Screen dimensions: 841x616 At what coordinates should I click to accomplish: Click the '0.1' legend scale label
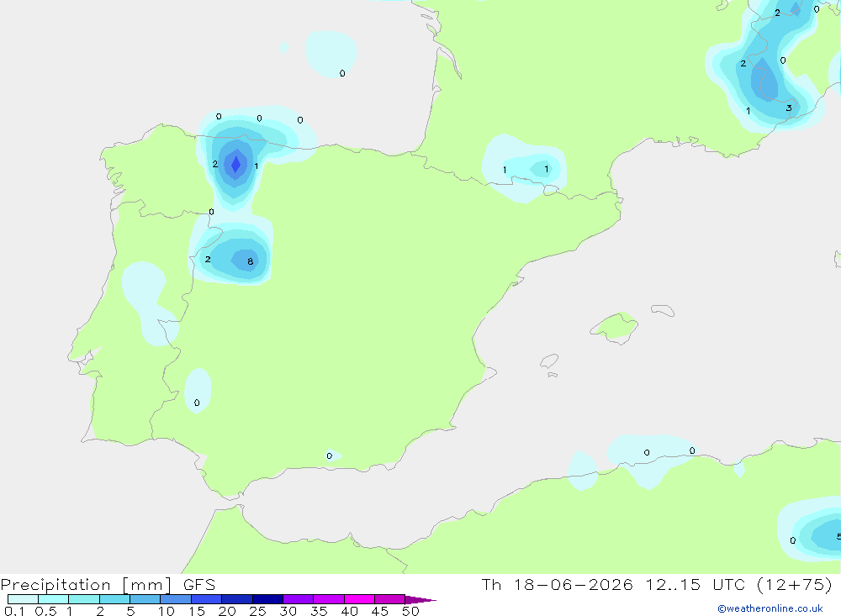pyautogui.click(x=14, y=611)
